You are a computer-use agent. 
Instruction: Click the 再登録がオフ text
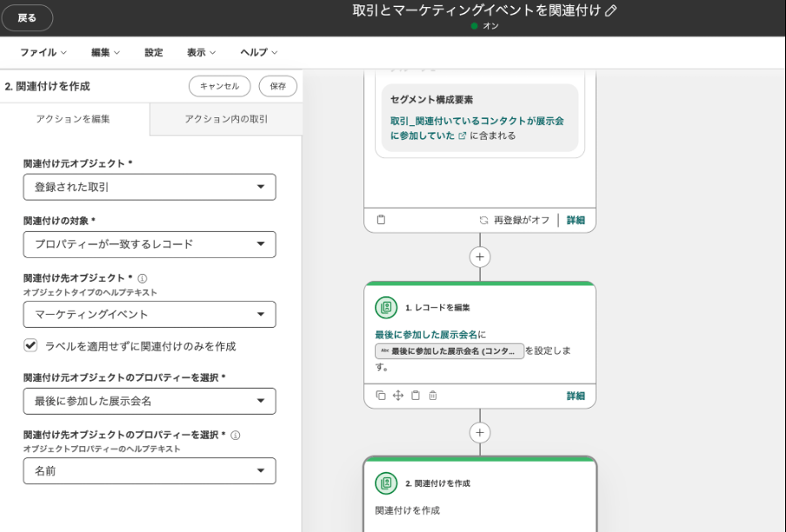click(x=522, y=220)
